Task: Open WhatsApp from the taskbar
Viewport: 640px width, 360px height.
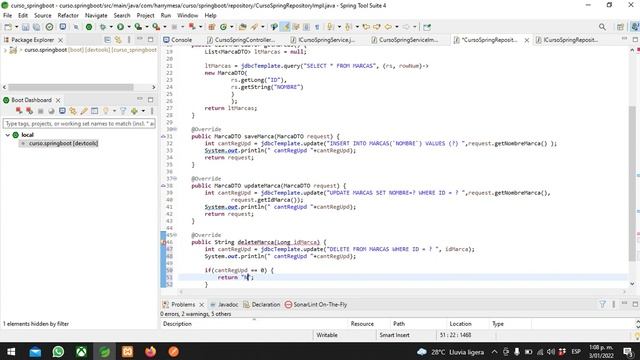Action: 58,351
